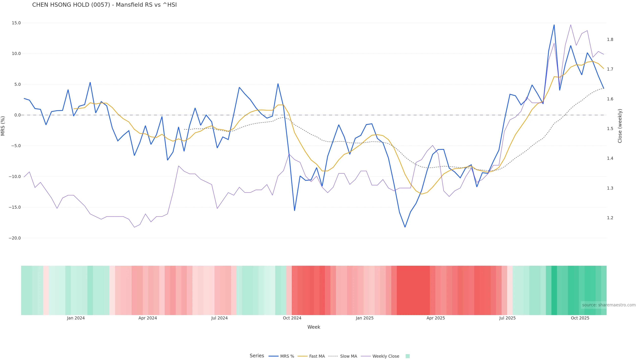This screenshot has width=644, height=362.
Task: Click the sharemaestro.com source label
Action: coord(608,305)
